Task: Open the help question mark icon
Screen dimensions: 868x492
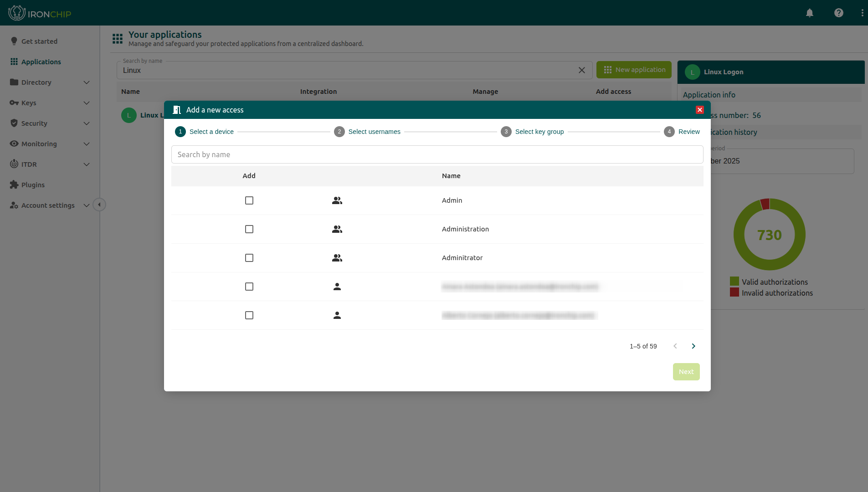Action: 838,13
